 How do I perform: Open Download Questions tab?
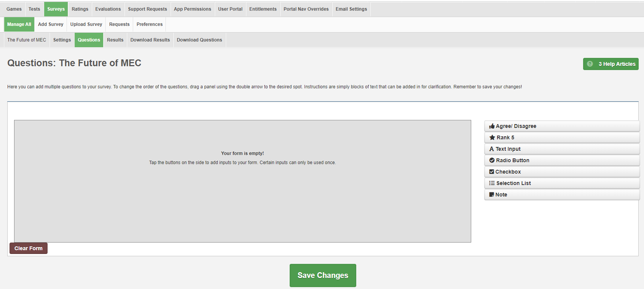(199, 40)
